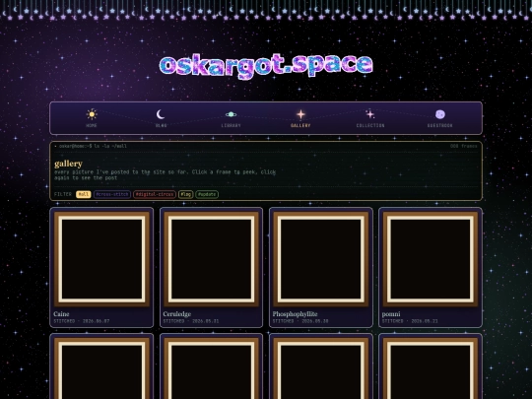Click the gallery heading

tap(69, 164)
